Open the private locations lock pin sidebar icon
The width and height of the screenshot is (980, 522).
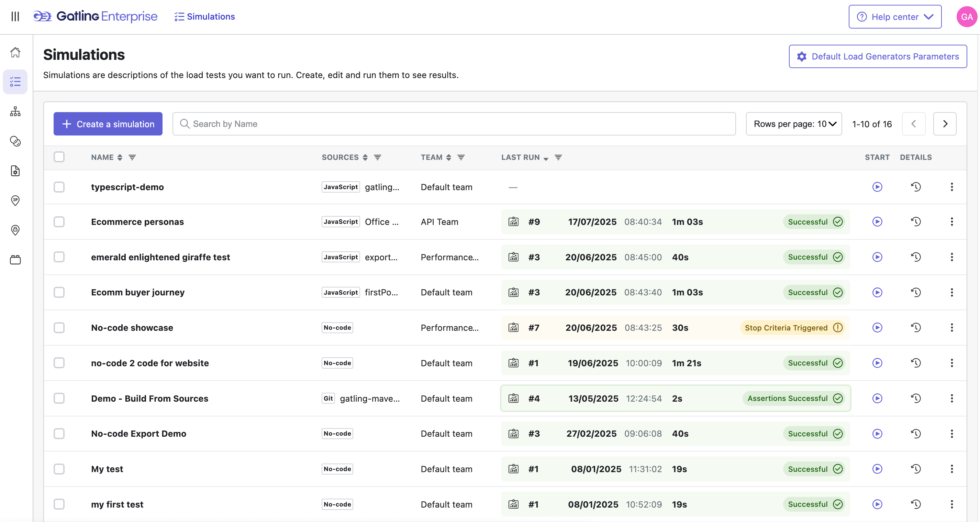tap(15, 230)
